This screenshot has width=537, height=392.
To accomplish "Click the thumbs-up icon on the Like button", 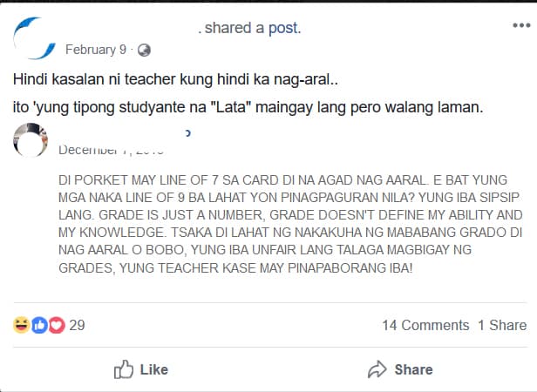I will coord(124,369).
